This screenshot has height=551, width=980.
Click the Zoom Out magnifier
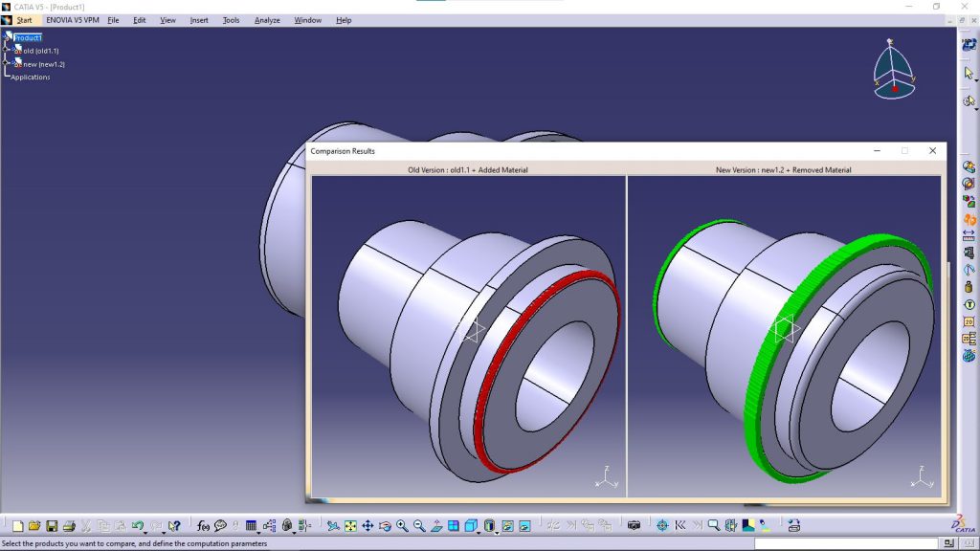click(419, 526)
